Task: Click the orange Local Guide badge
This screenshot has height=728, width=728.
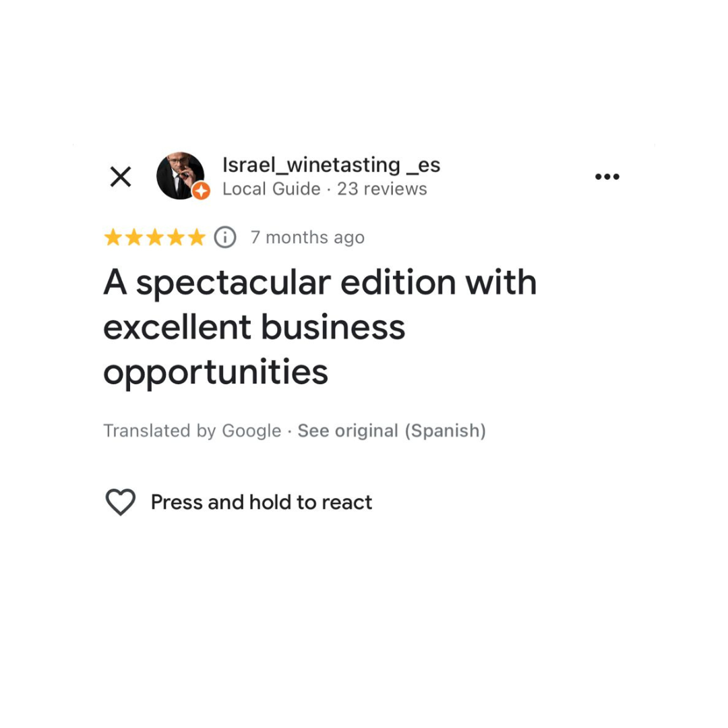Action: (201, 191)
